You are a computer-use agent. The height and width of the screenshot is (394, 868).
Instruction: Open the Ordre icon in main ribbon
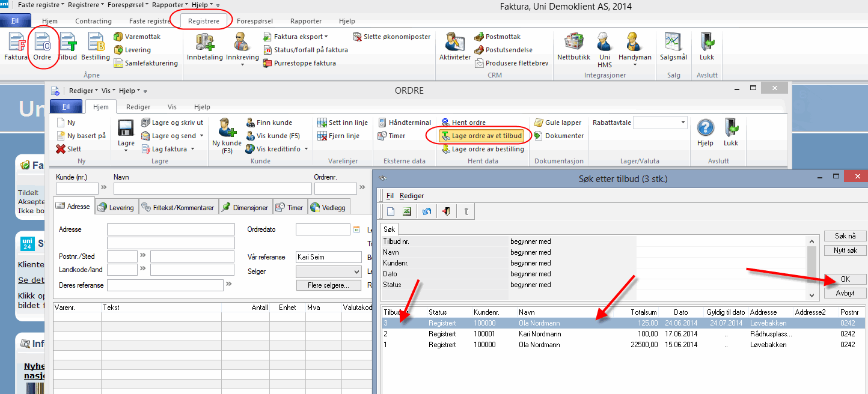pos(42,46)
